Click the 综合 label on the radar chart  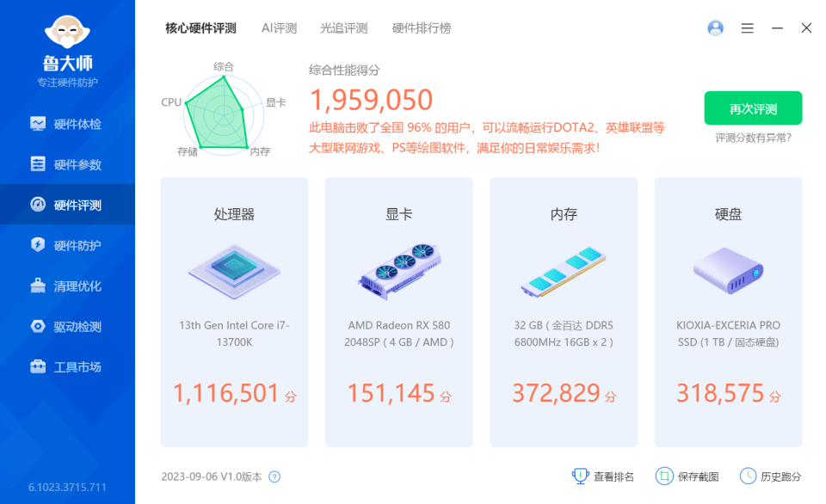click(224, 66)
